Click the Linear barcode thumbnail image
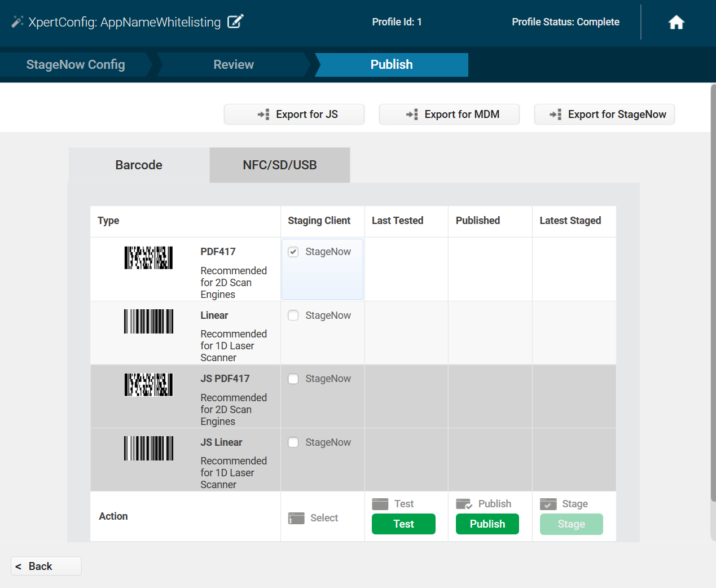 point(148,322)
